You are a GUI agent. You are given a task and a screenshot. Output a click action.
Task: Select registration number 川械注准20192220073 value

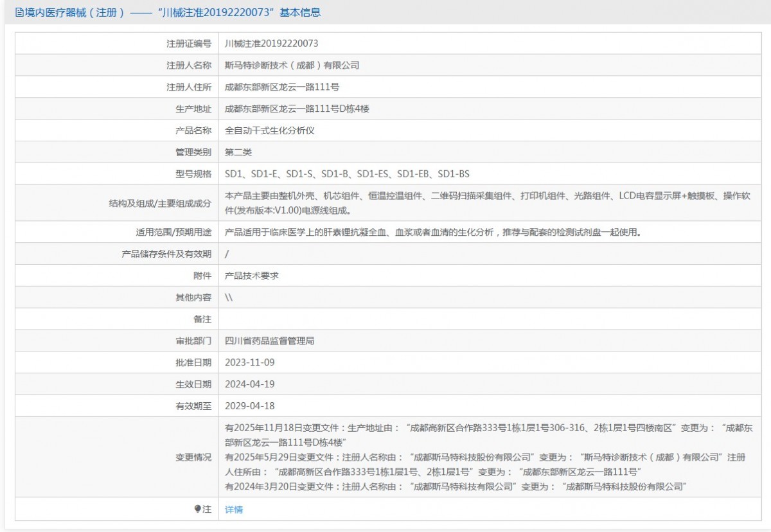272,44
